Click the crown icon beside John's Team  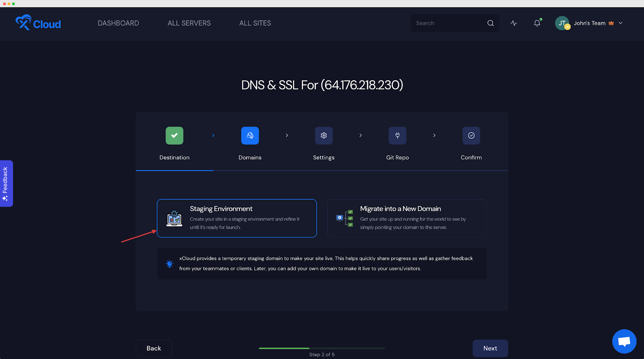tap(611, 23)
